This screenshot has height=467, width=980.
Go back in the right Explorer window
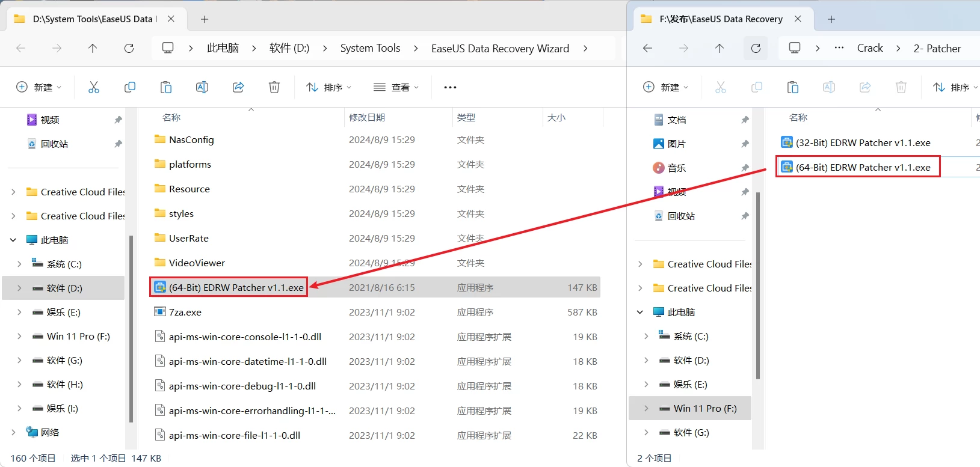(x=647, y=48)
